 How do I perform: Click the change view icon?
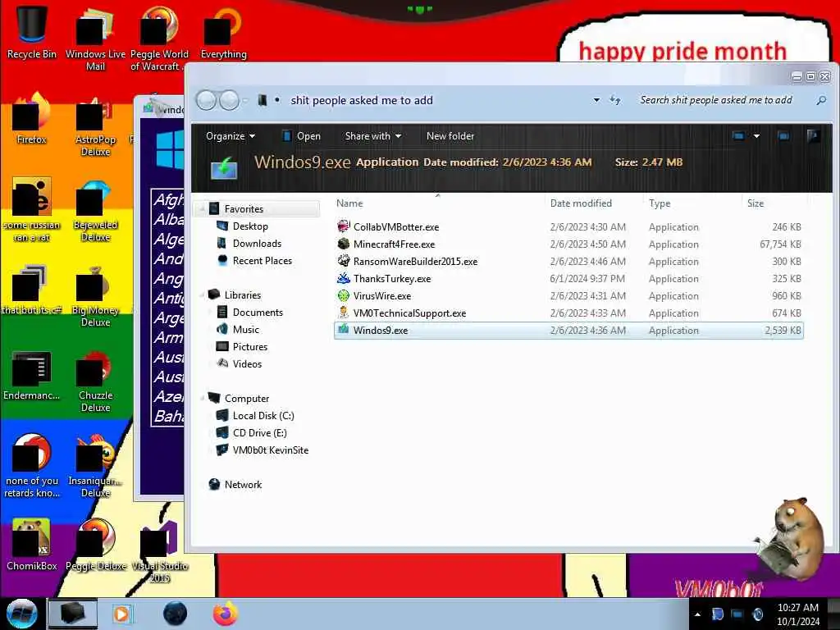click(x=738, y=136)
